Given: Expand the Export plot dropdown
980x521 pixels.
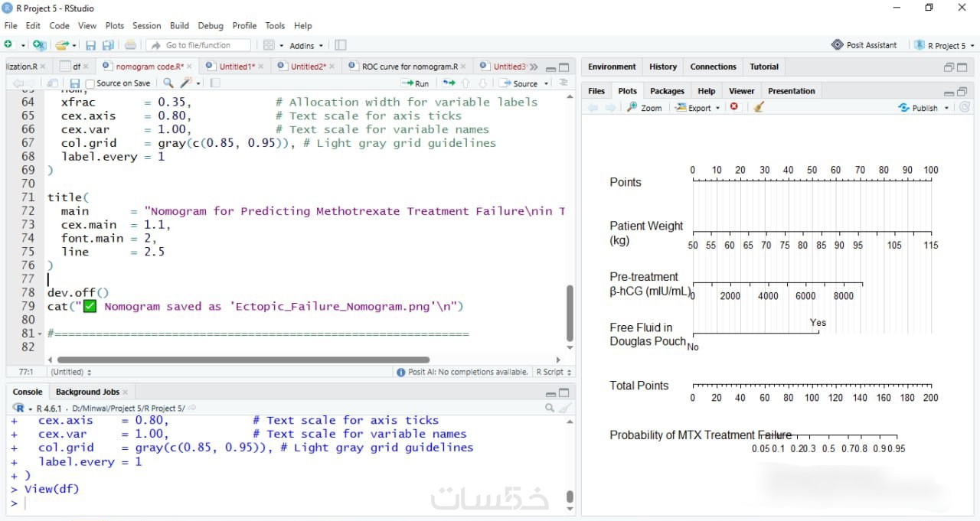Looking at the screenshot, I should [x=697, y=107].
